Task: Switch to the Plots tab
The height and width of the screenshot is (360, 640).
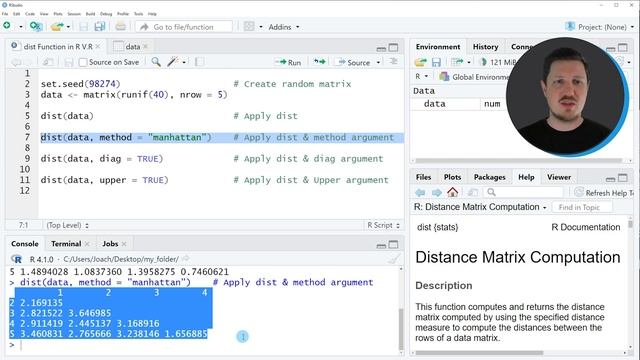Action: click(x=452, y=177)
